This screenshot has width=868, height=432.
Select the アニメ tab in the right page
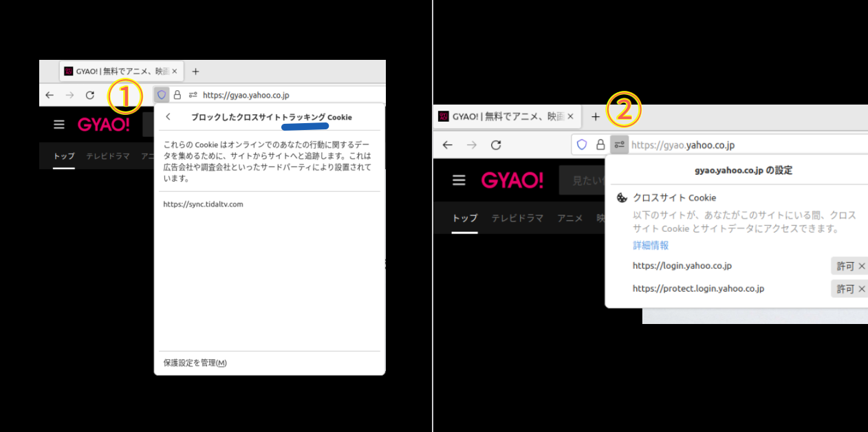569,218
